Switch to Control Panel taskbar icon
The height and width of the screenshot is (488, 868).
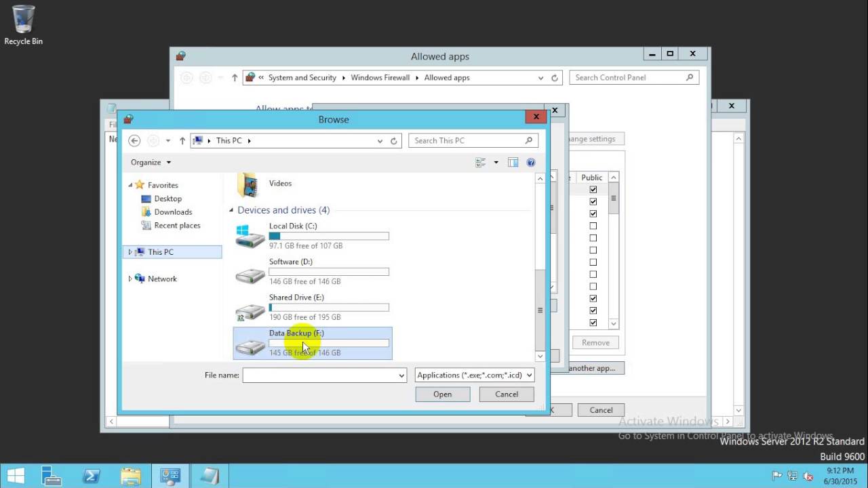click(170, 476)
